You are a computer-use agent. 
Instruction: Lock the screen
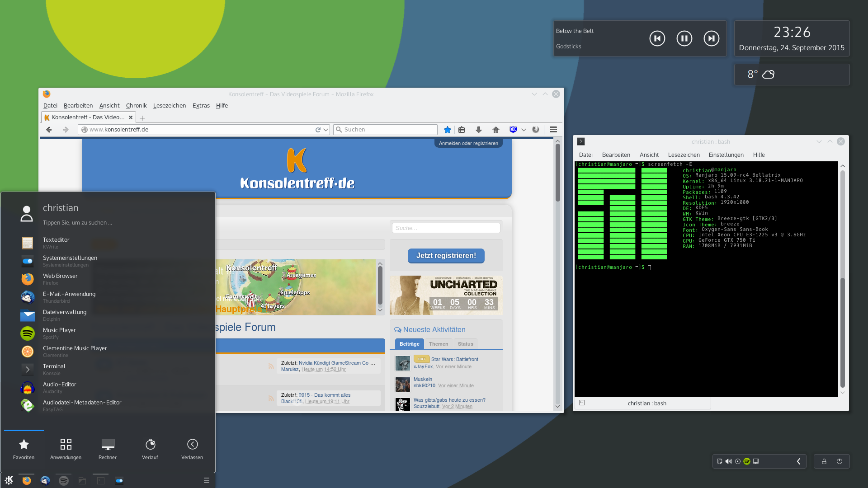point(824,461)
